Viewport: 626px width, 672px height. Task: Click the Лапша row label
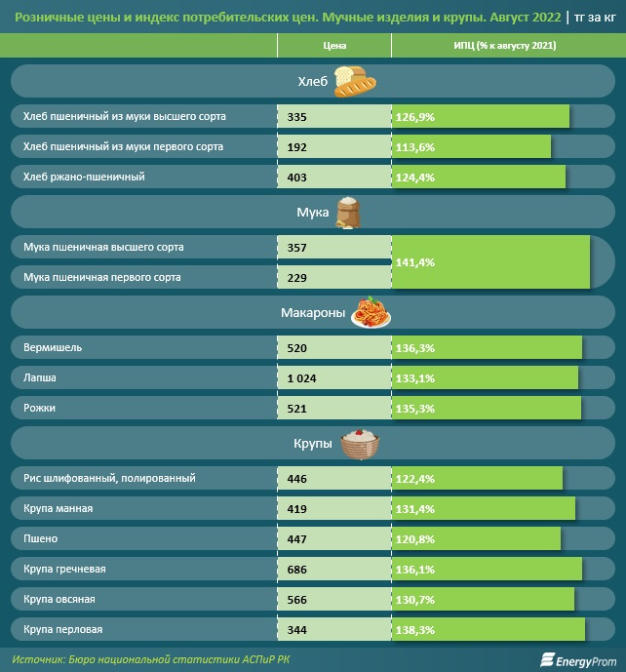click(40, 378)
